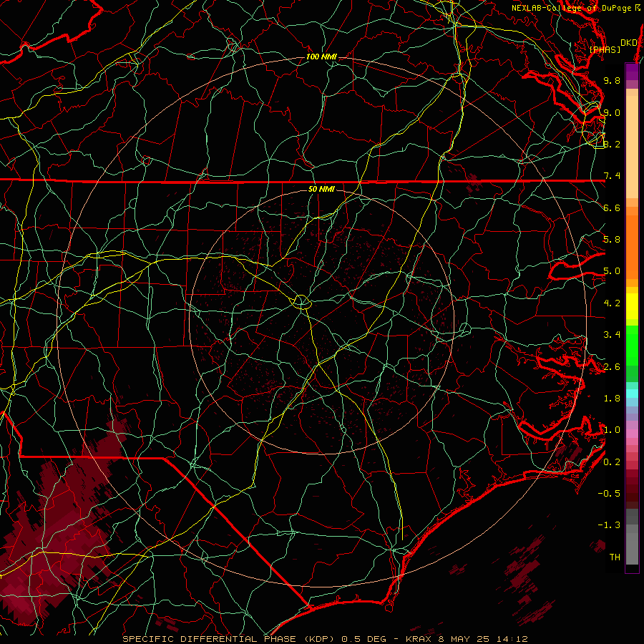Click the gray segment of the color bar
The width and height of the screenshot is (644, 644).
632,537
